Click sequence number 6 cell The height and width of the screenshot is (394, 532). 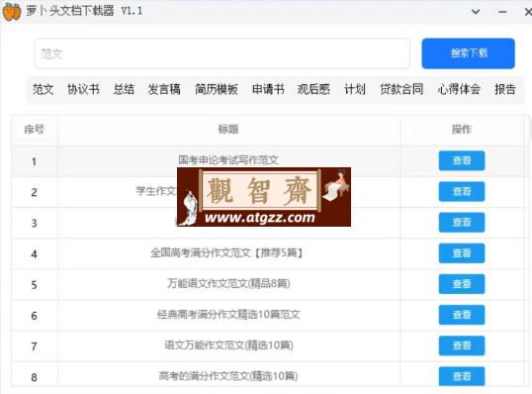tap(35, 316)
